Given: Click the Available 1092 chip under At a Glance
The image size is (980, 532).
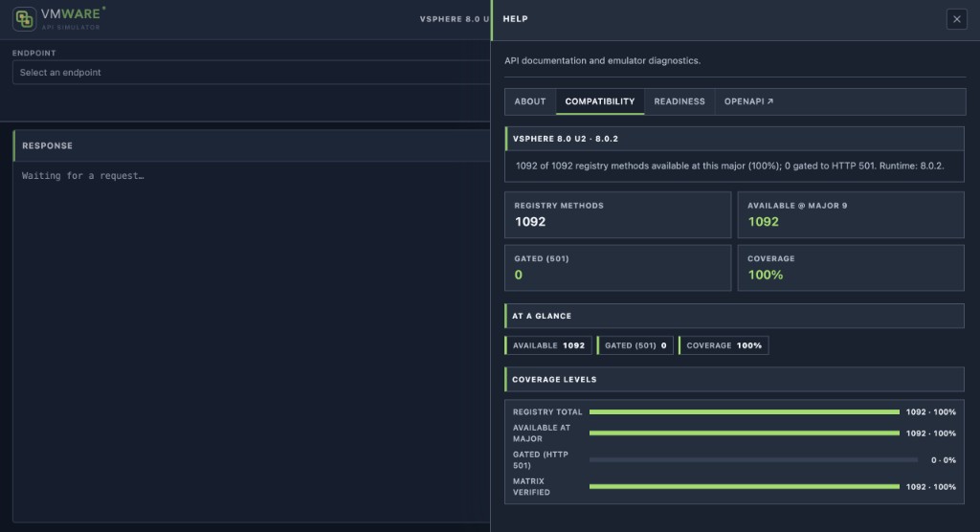Looking at the screenshot, I should pyautogui.click(x=548, y=345).
